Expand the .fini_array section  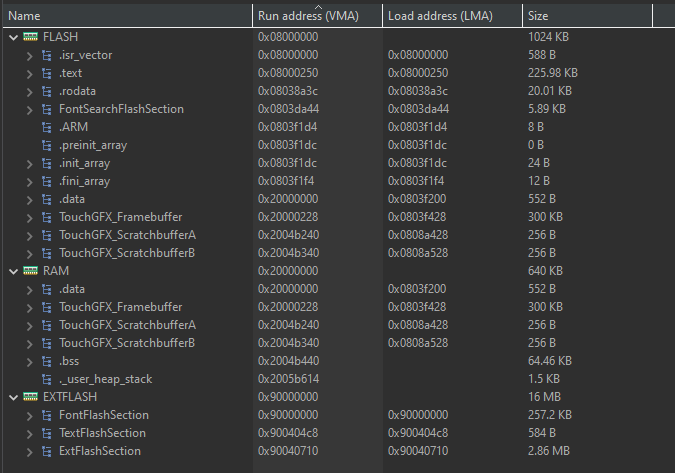tap(29, 182)
